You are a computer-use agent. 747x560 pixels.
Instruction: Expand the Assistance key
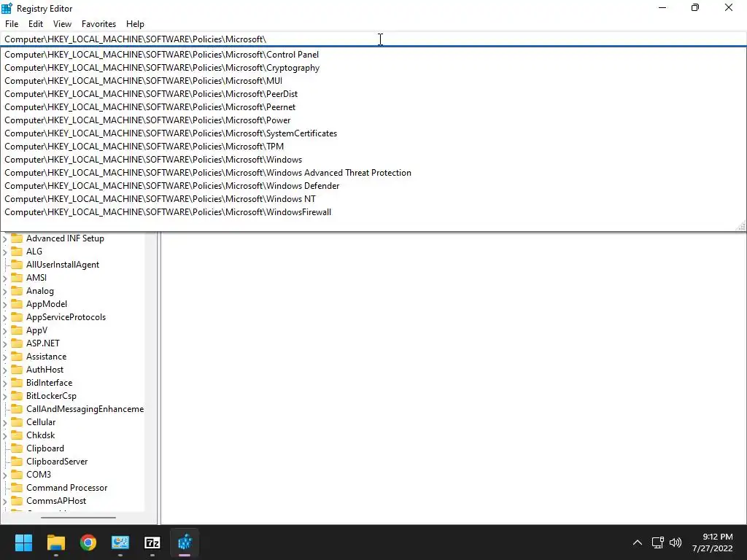pos(5,357)
